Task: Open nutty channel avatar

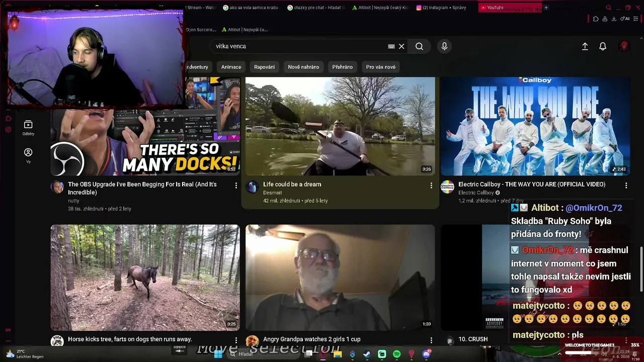Action: 57,188
